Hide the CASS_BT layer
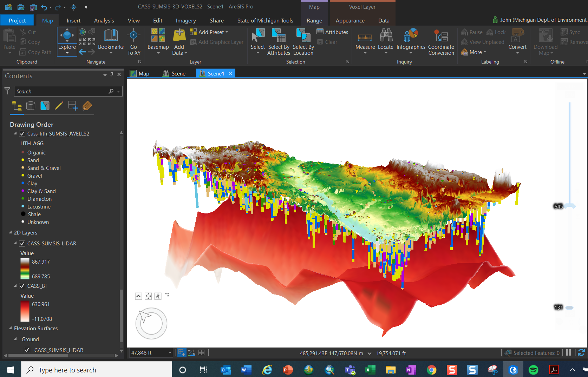Screen dimensions: 588x377 pos(22,286)
